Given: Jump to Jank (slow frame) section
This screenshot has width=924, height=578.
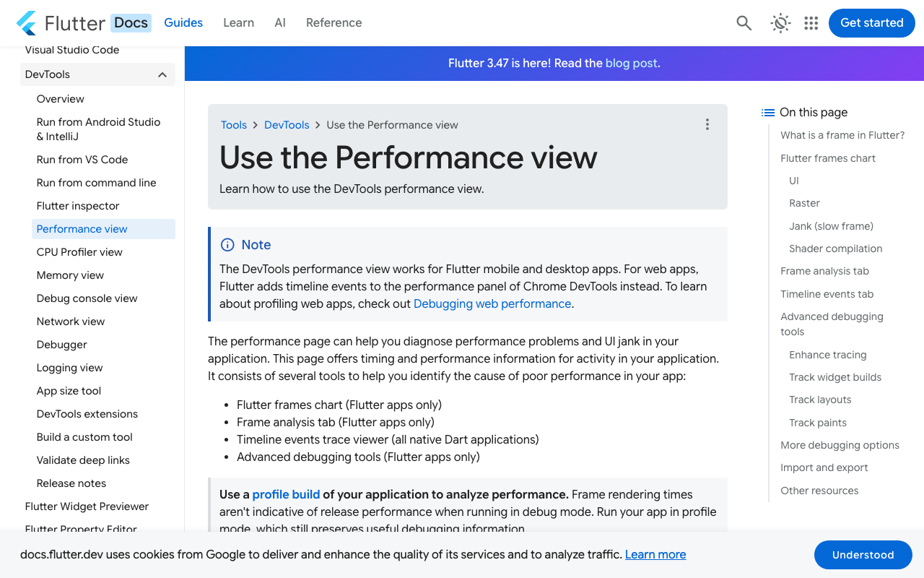Looking at the screenshot, I should pyautogui.click(x=832, y=226).
